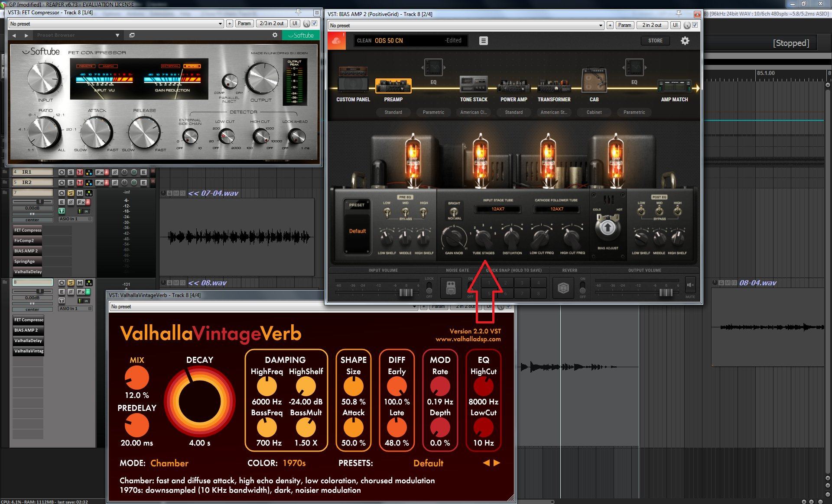The height and width of the screenshot is (504, 832).
Task: Expand the Softube Preset Browser dropdown
Action: pos(117,35)
